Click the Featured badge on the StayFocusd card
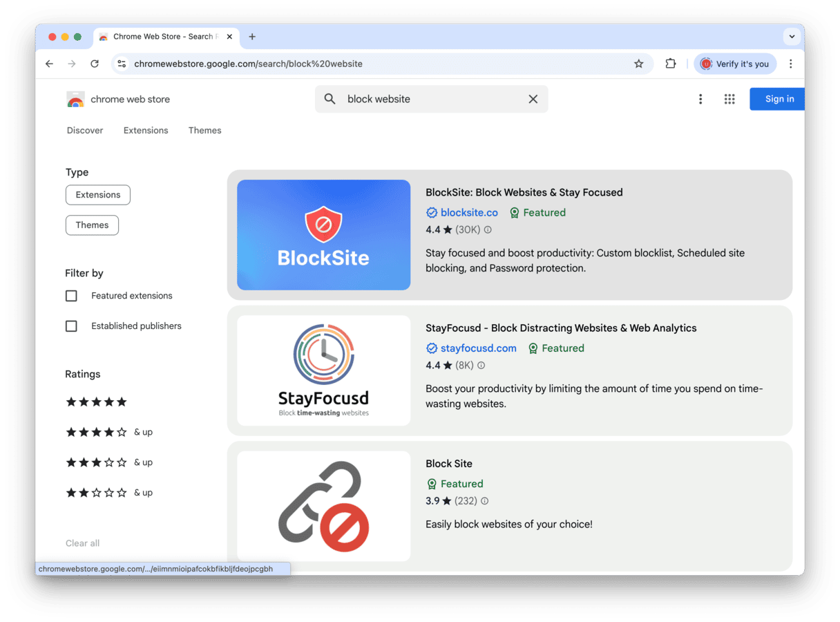Screen dimensions: 840x622 point(556,348)
